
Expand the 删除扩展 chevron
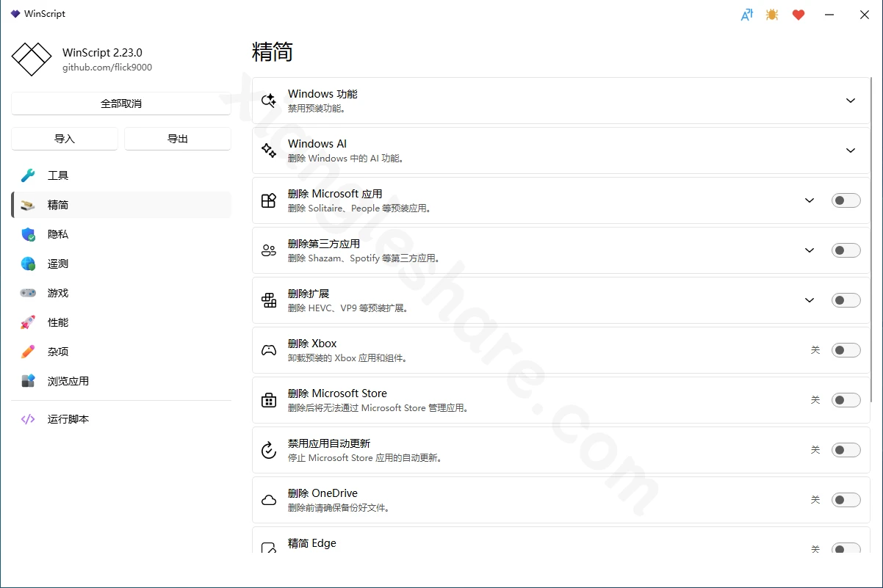coord(810,300)
